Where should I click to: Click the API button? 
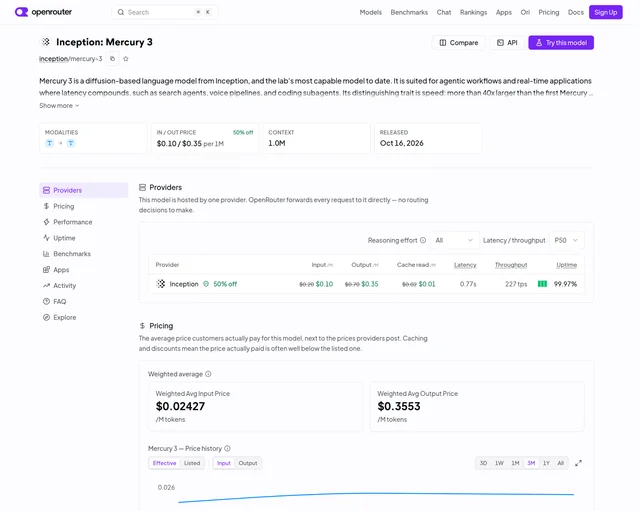click(x=507, y=42)
